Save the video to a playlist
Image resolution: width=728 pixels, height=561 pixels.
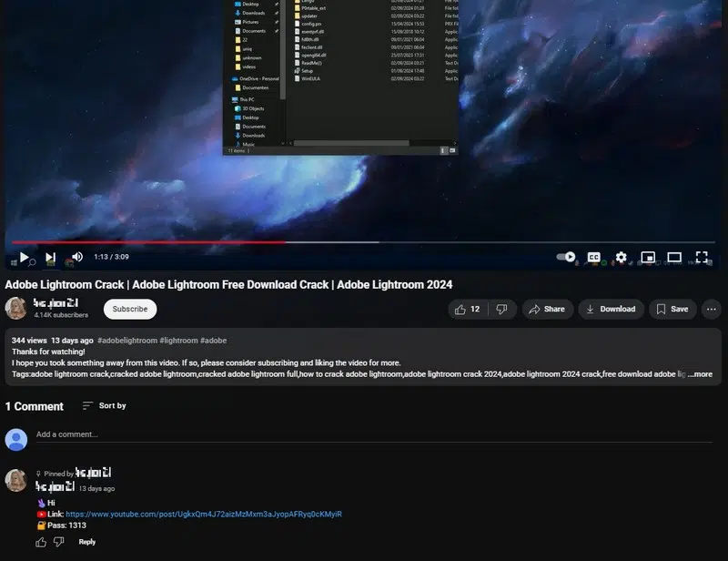(672, 309)
